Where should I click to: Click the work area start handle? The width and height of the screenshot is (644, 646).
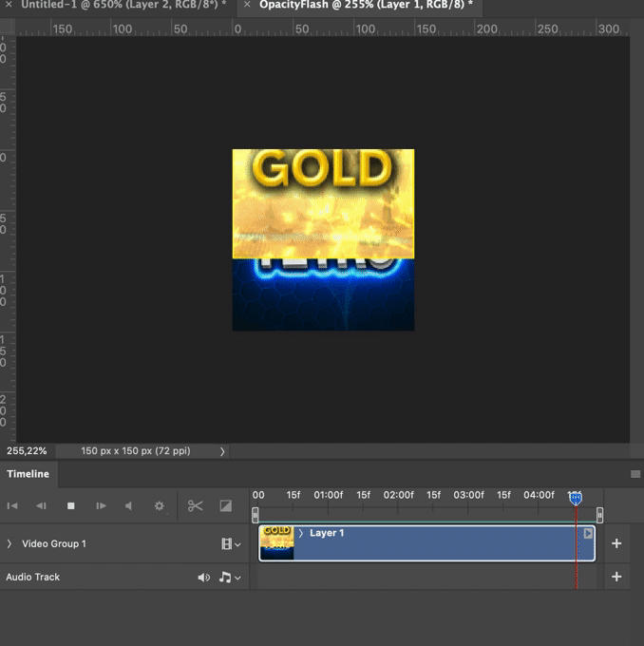[256, 515]
